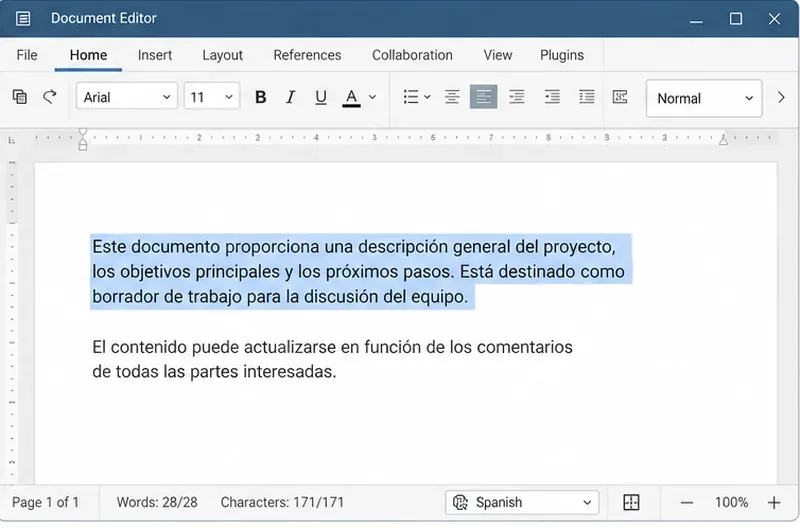
Task: Open the Normal paragraph style dropdown
Action: pyautogui.click(x=704, y=98)
